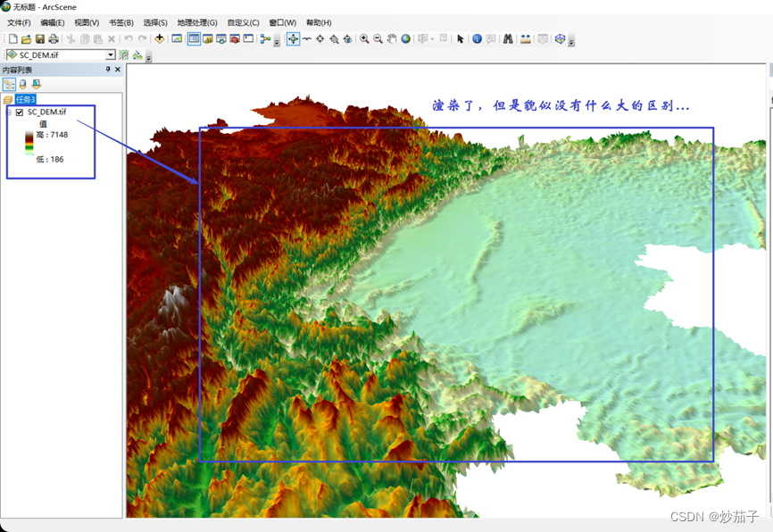Select the 任务3 scene layers node
Viewport: 773px width, 532px height.
(x=26, y=100)
